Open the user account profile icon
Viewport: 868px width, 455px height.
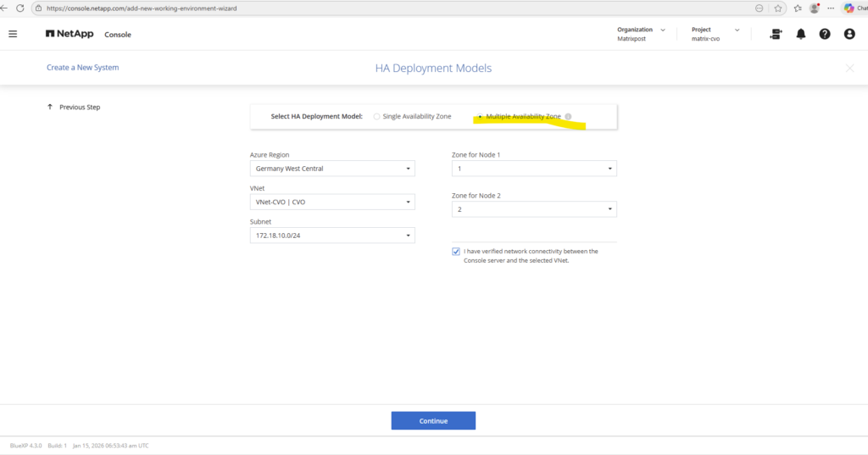tap(849, 34)
